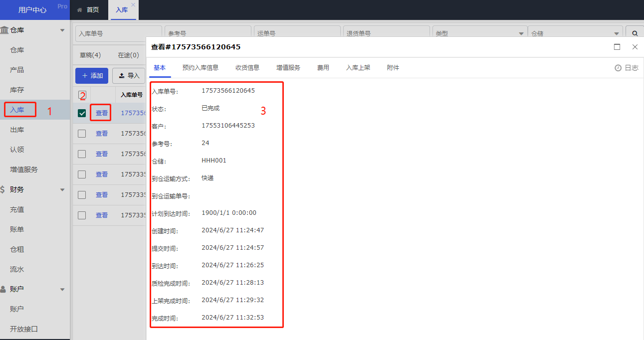644x340 pixels.
Task: Select the 基本 tab in dialog
Action: click(160, 68)
